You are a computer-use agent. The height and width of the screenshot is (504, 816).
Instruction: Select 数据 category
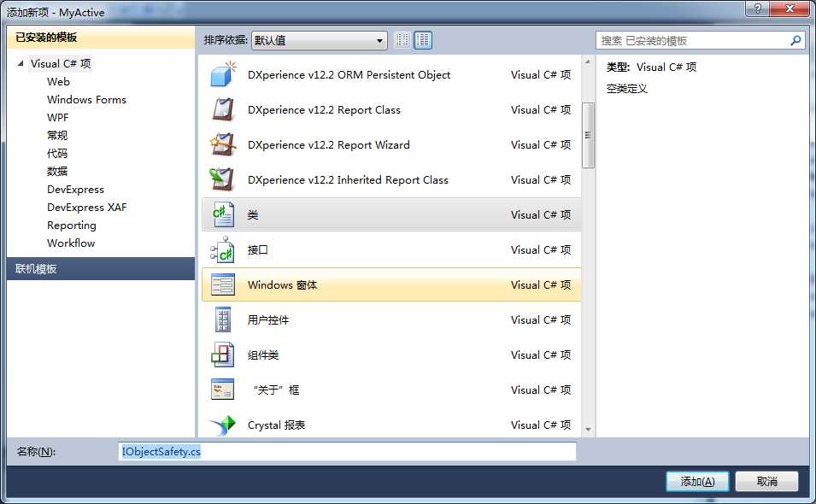57,171
